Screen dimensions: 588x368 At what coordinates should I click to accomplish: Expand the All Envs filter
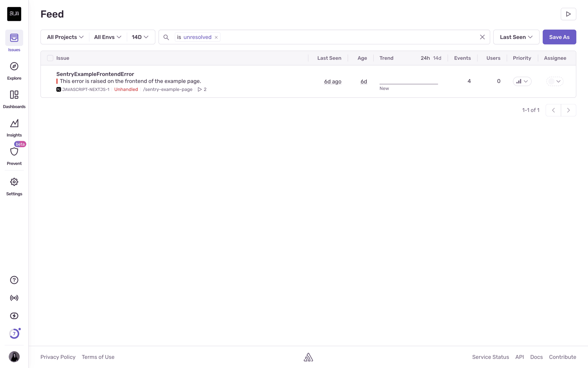(x=107, y=37)
